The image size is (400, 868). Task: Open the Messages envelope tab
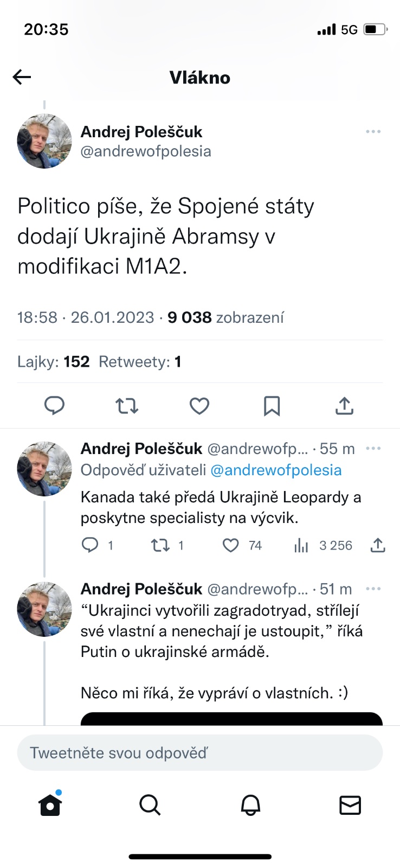[x=350, y=805]
